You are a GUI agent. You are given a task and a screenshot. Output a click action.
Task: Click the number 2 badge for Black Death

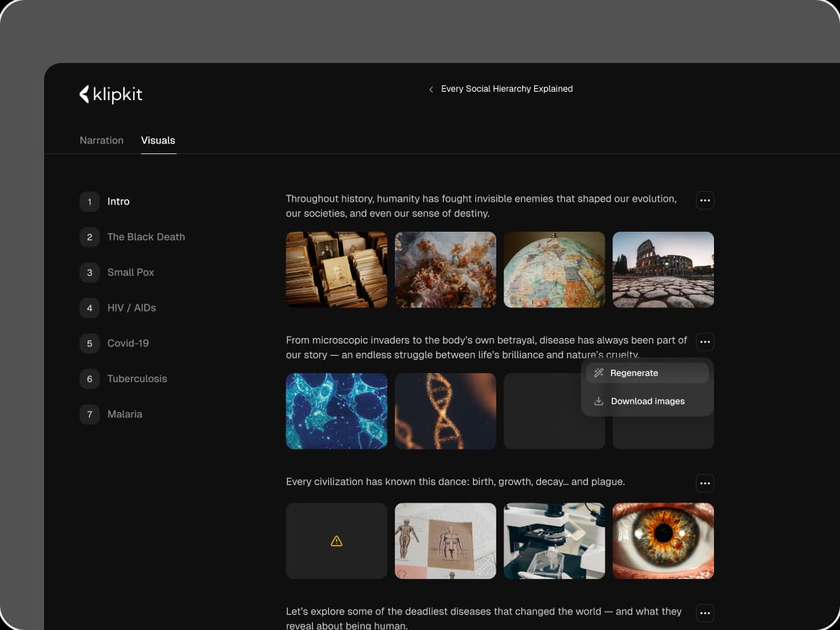pos(90,237)
